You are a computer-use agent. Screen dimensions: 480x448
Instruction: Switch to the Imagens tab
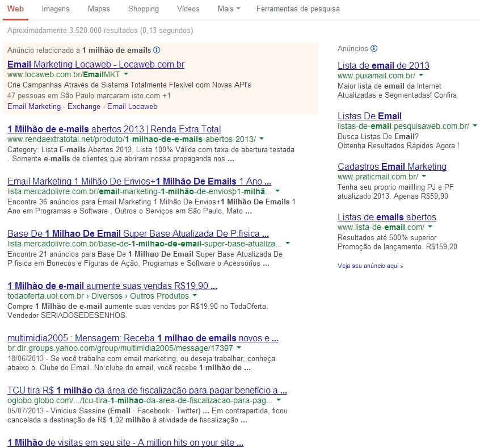pyautogui.click(x=56, y=9)
